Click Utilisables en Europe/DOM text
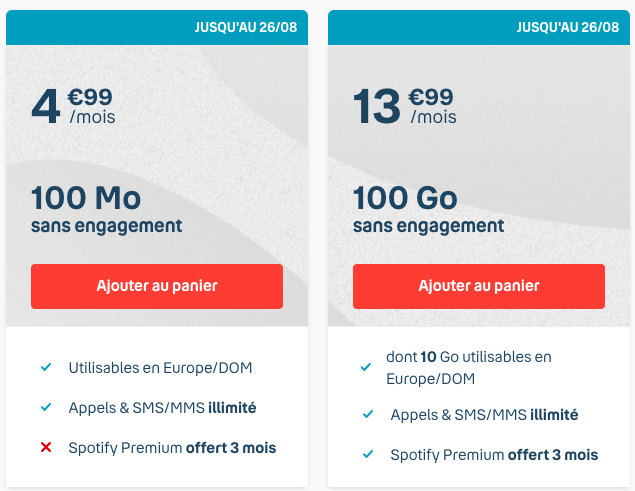The image size is (635, 491). [160, 368]
